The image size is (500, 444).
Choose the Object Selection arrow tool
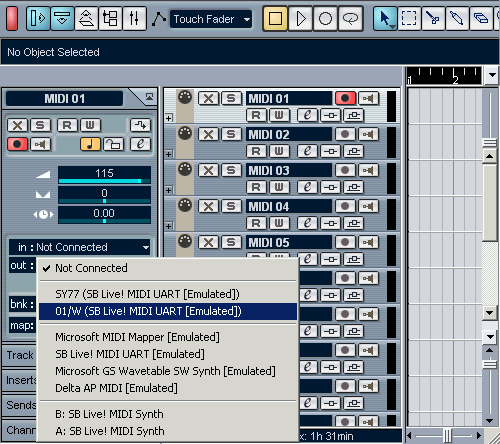(x=385, y=19)
